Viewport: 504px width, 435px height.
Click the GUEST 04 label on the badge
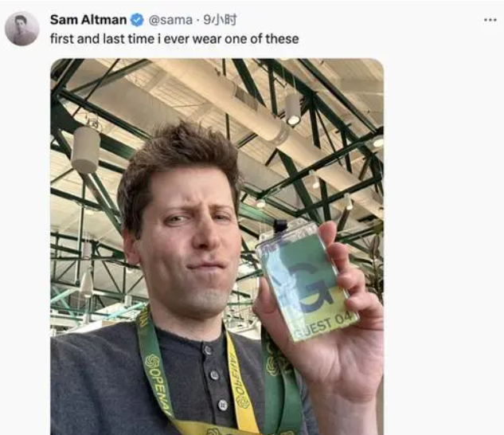325,324
